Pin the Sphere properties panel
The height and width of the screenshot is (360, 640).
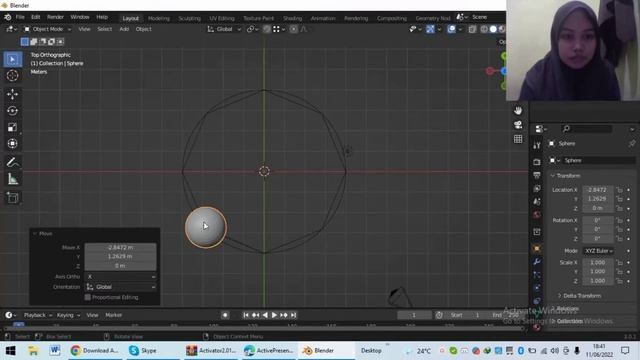[631, 143]
